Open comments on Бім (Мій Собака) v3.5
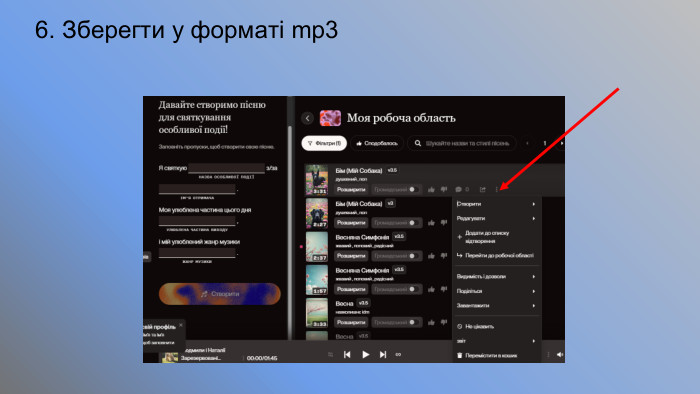Viewport: 700px width, 394px height. 462,190
